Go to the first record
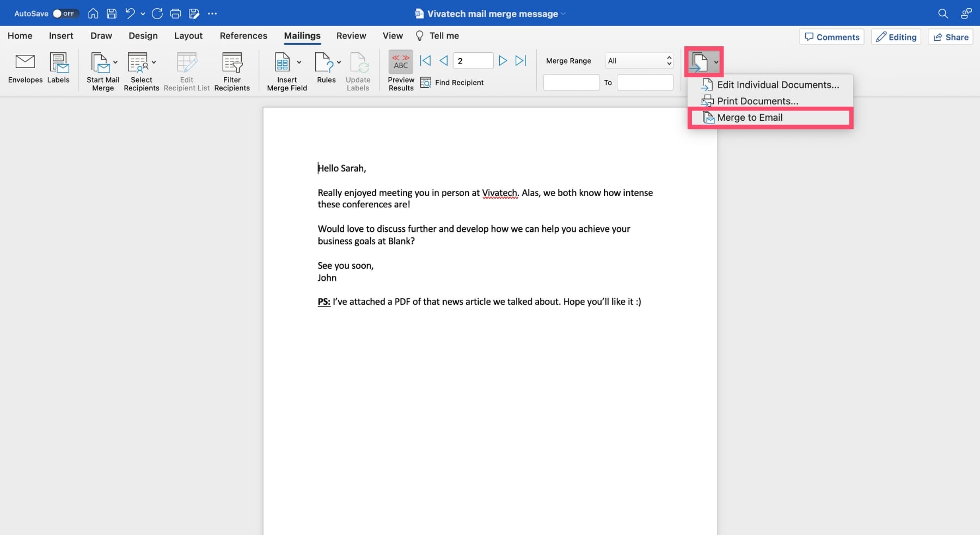This screenshot has height=535, width=980. tap(425, 61)
